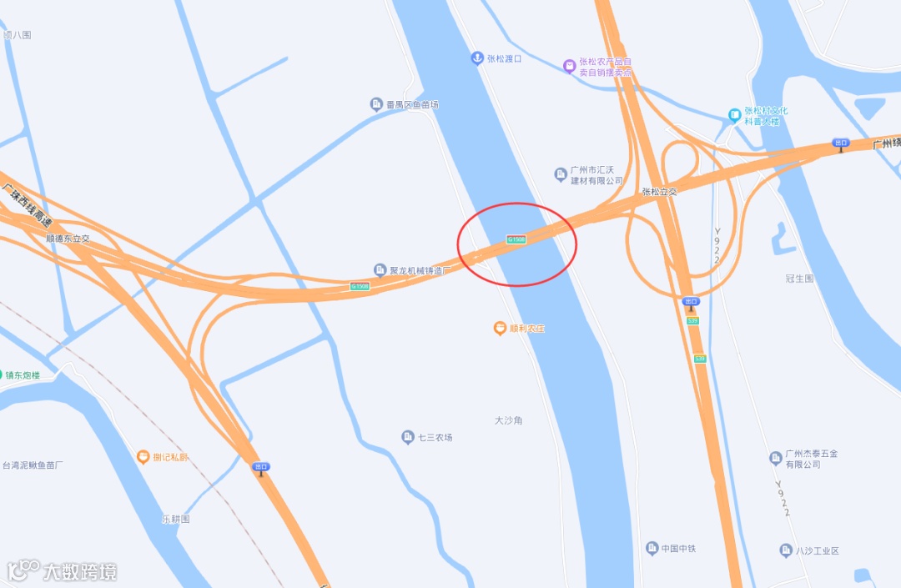The height and width of the screenshot is (588, 901).
Task: Open the orange 顺利农庄 restaurant marker
Action: (500, 329)
